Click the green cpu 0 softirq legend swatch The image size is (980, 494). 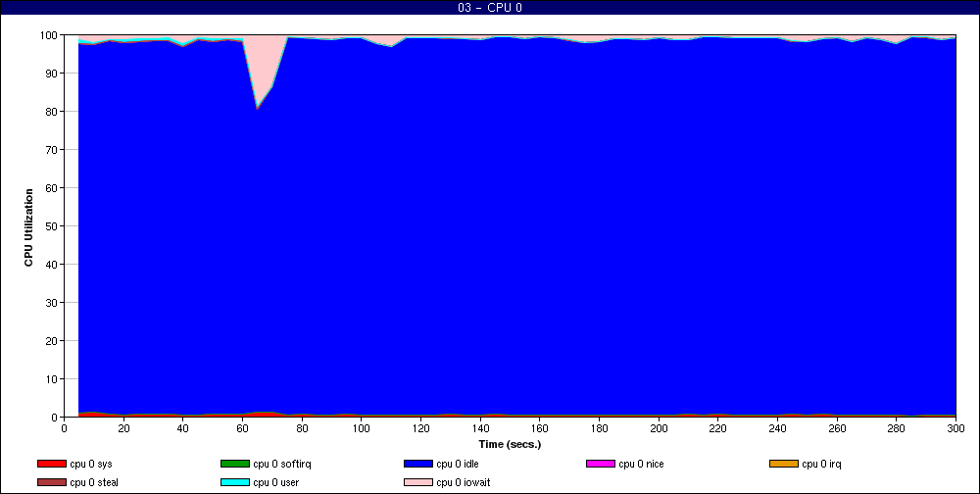point(235,464)
